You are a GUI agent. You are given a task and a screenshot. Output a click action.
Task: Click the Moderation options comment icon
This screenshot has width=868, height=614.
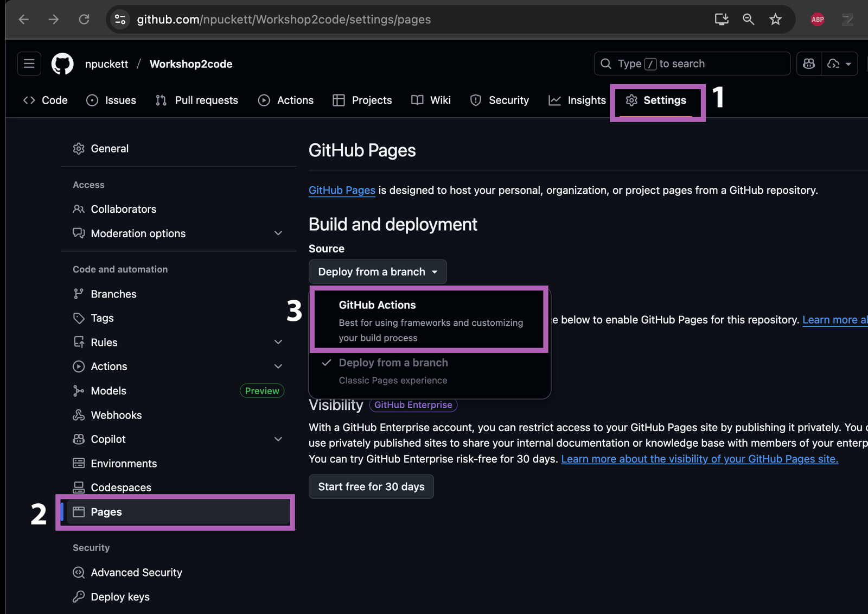[79, 233]
